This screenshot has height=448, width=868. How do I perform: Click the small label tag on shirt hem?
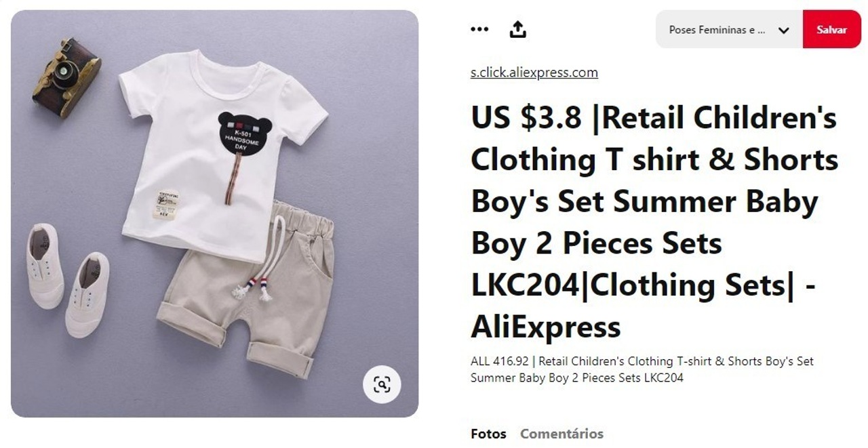pyautogui.click(x=164, y=204)
